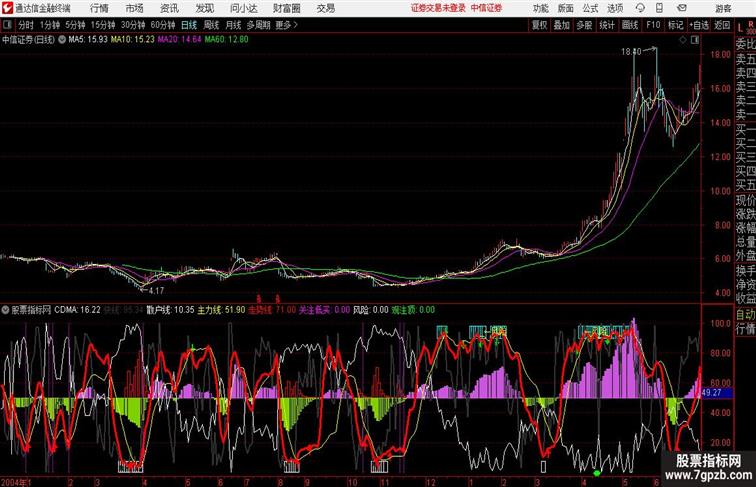Image resolution: width=756 pixels, height=487 pixels.
Task: Select the 日线 daily period tab
Action: pyautogui.click(x=189, y=25)
